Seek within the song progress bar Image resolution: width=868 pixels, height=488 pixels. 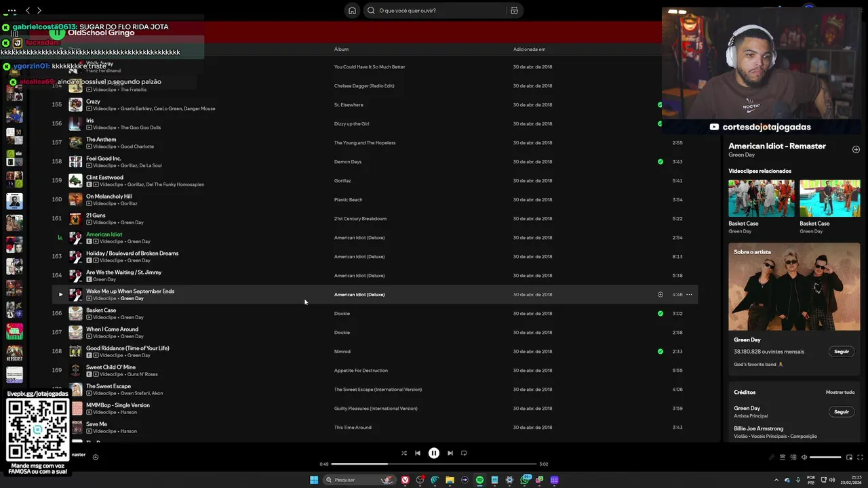point(434,464)
